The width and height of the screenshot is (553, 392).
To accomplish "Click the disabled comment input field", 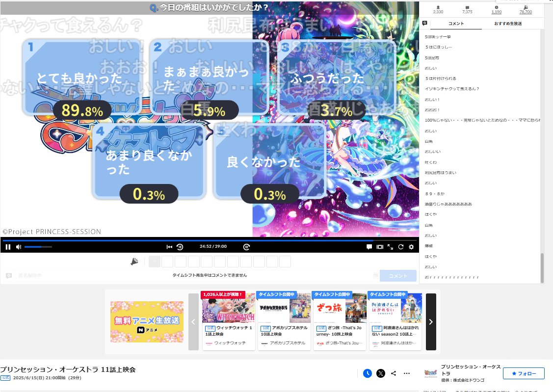I will (x=210, y=275).
